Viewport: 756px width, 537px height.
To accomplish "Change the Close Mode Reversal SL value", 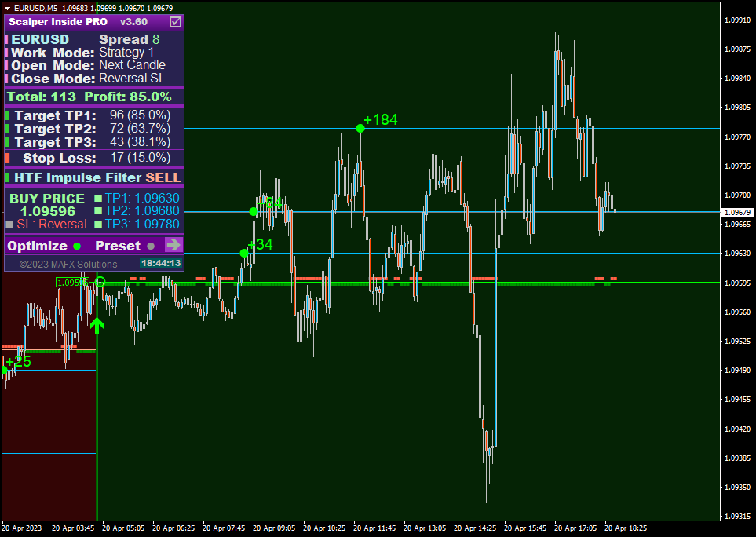I will coord(132,78).
